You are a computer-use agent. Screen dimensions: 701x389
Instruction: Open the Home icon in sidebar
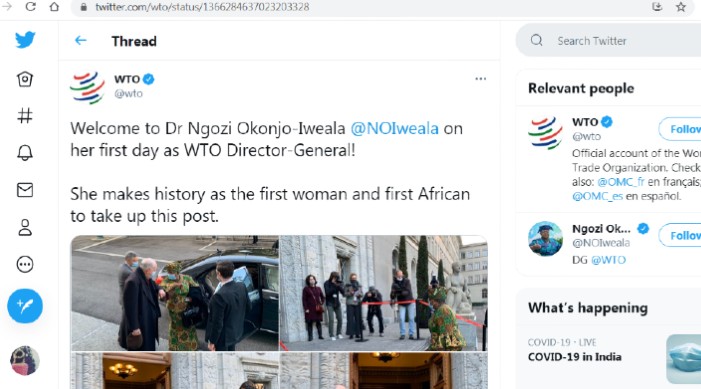click(x=25, y=79)
